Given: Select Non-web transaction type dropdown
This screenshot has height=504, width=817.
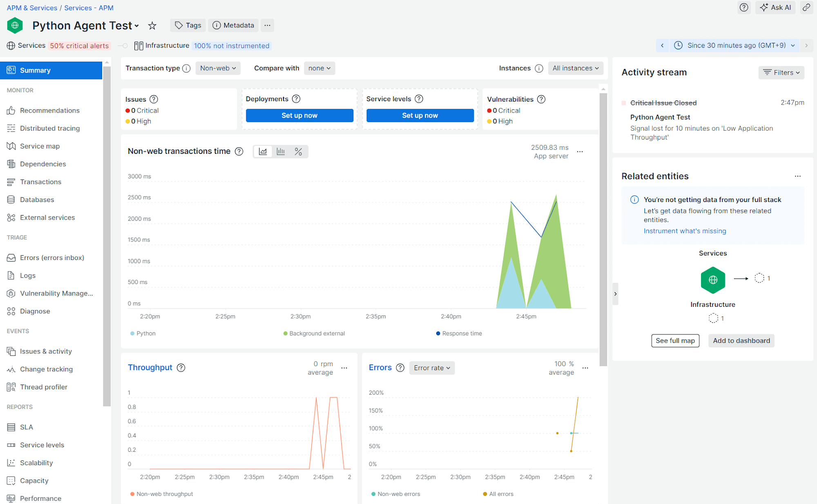Looking at the screenshot, I should tap(217, 68).
